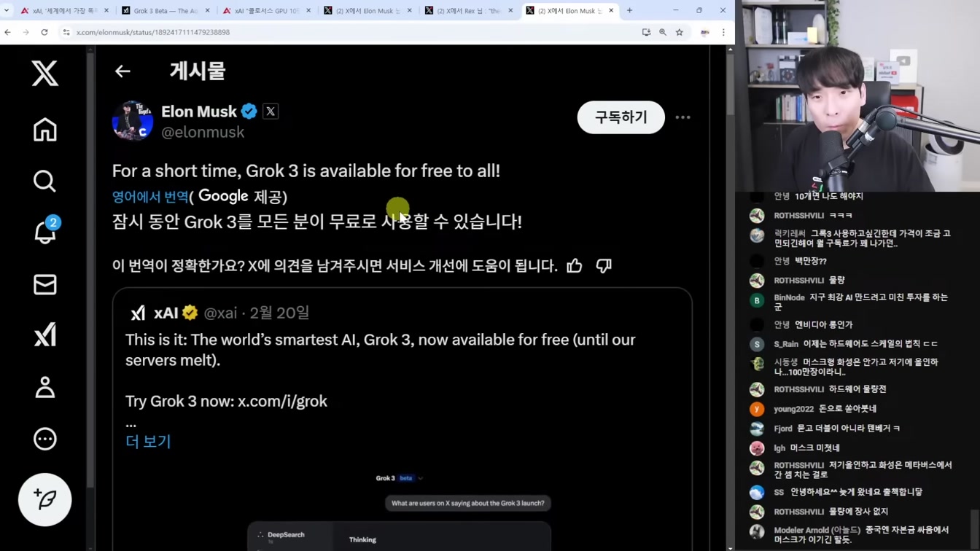Click the address bar URL field
Viewport: 980px width, 551px height.
click(350, 32)
